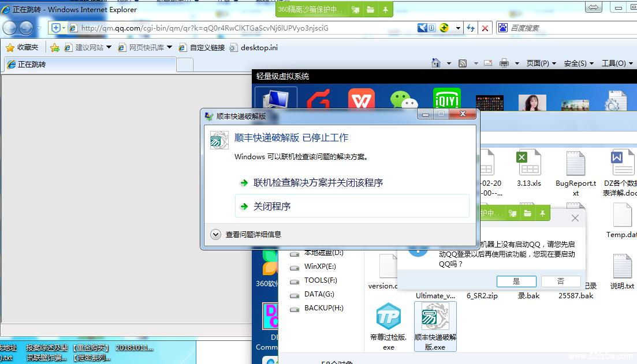637x364 pixels.
Task: Click the green plus icon in address bar
Action: tap(444, 28)
